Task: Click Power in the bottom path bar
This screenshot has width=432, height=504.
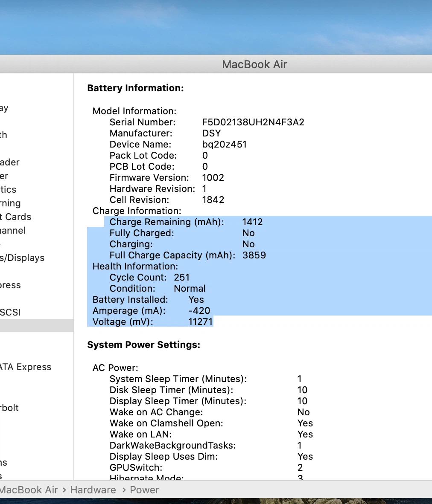Action: click(145, 490)
